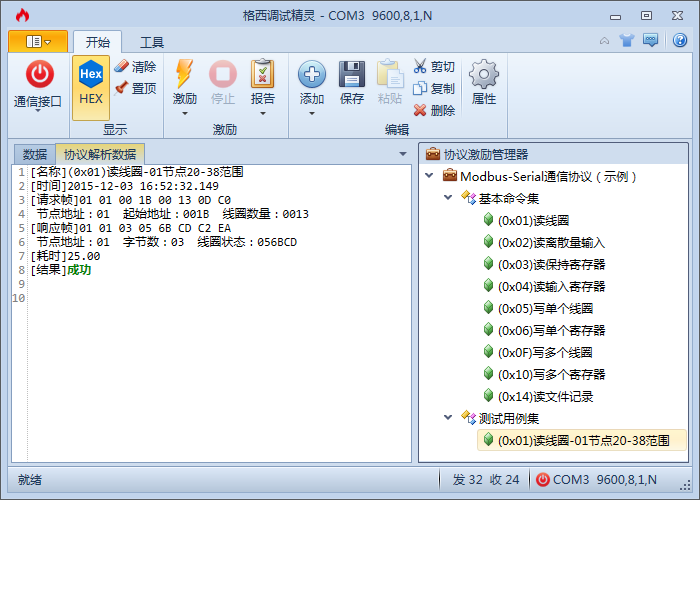Click the 粘贴 paste icon
The image size is (700, 600).
coord(390,74)
